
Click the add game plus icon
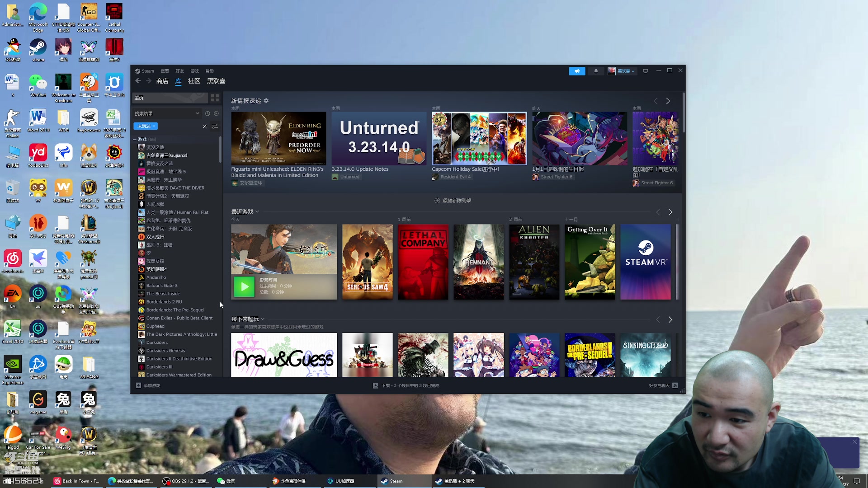[x=138, y=385]
